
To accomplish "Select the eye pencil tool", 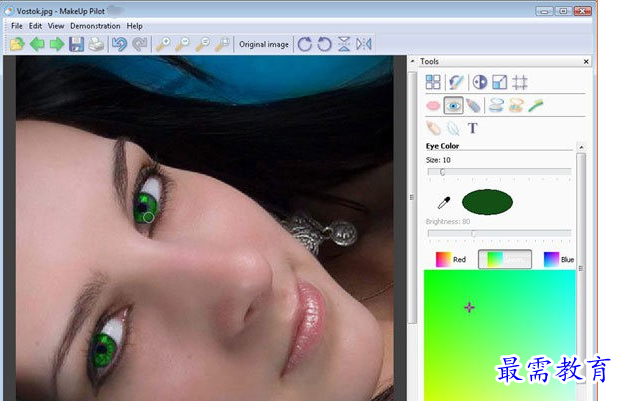I will [x=473, y=106].
